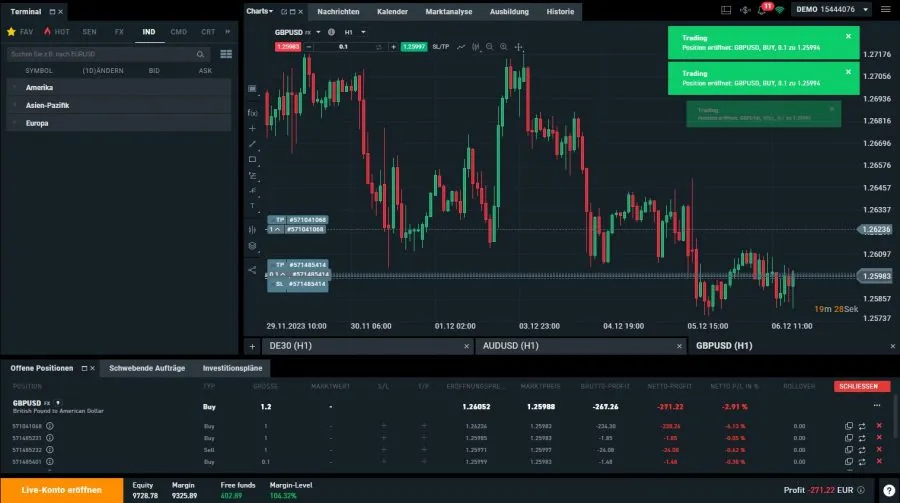Click the orange Live-Konto eröffnen button
The image size is (900, 503).
coord(61,490)
